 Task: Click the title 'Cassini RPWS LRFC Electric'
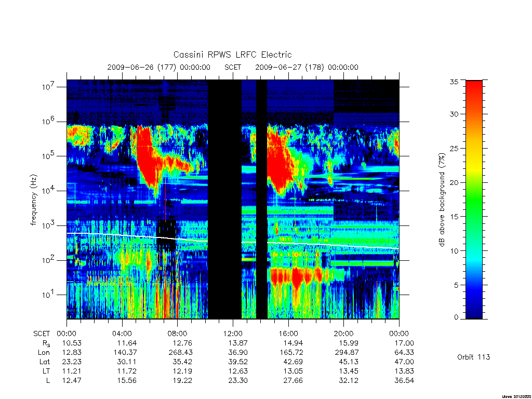(232, 55)
